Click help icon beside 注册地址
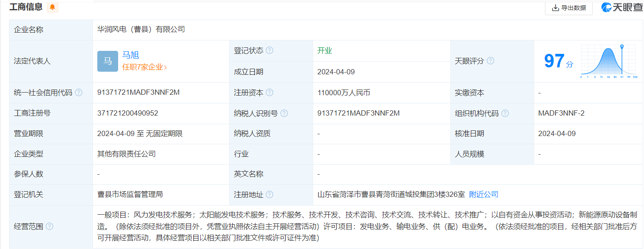 point(270,195)
